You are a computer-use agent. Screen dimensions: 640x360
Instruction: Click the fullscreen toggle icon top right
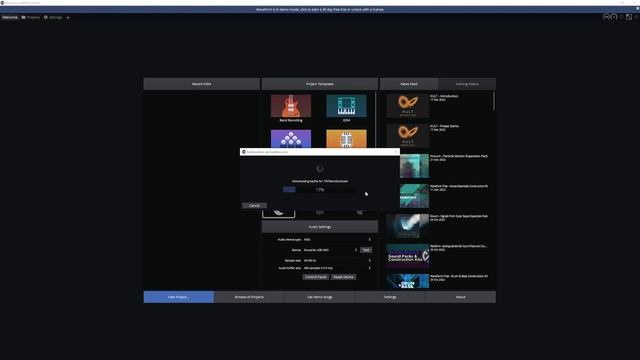pos(629,17)
